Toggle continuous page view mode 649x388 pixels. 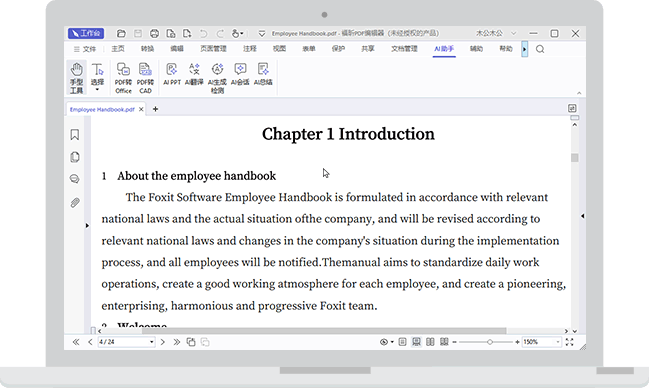click(416, 342)
